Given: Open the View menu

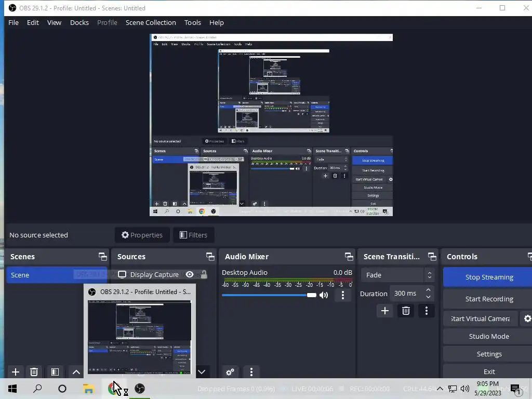Looking at the screenshot, I should coord(54,22).
